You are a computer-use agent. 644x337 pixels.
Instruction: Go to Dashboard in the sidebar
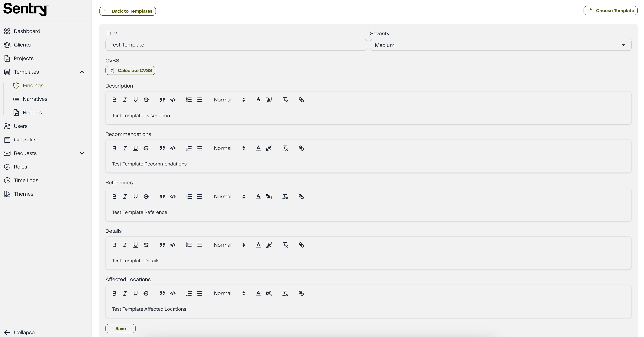[x=27, y=31]
